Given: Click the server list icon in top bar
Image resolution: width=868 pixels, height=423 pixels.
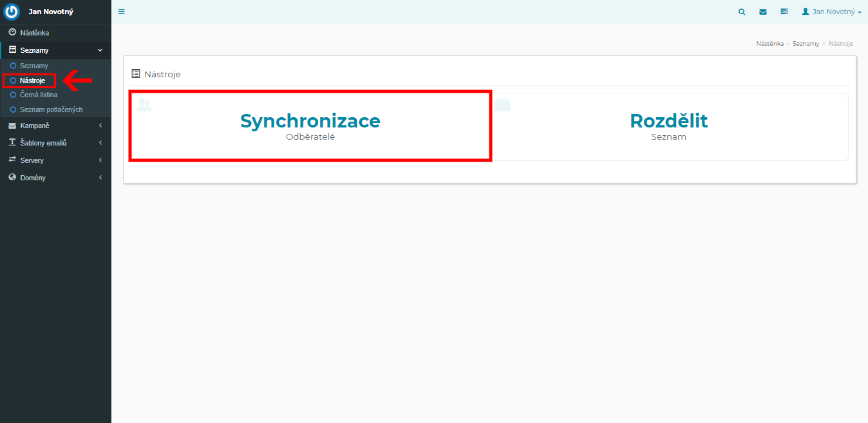Looking at the screenshot, I should [x=784, y=12].
